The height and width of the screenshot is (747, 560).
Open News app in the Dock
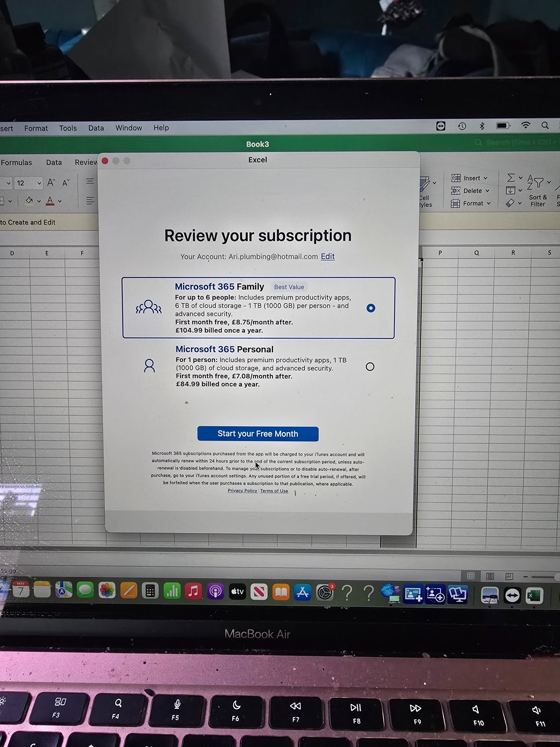pyautogui.click(x=259, y=592)
